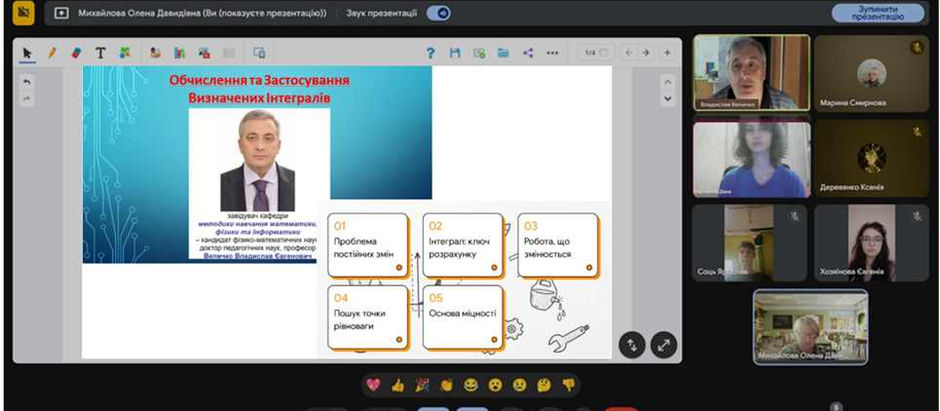940x411 pixels.
Task: Open card 03 Робота, що змінюється
Action: point(558,245)
